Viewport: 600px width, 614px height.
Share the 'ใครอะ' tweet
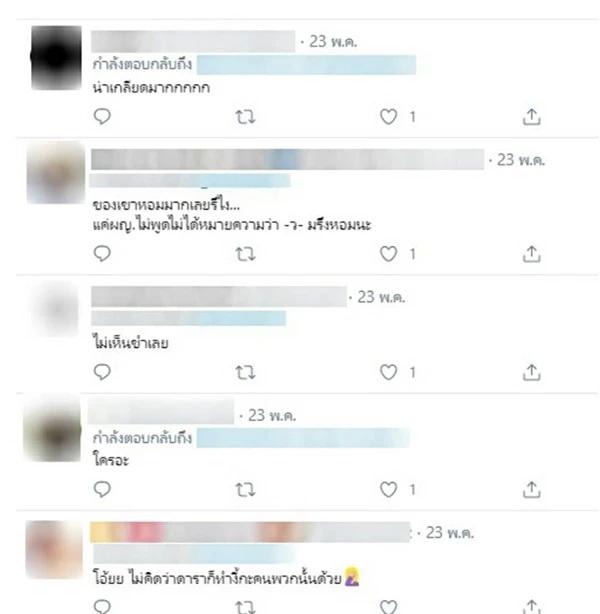click(x=531, y=489)
